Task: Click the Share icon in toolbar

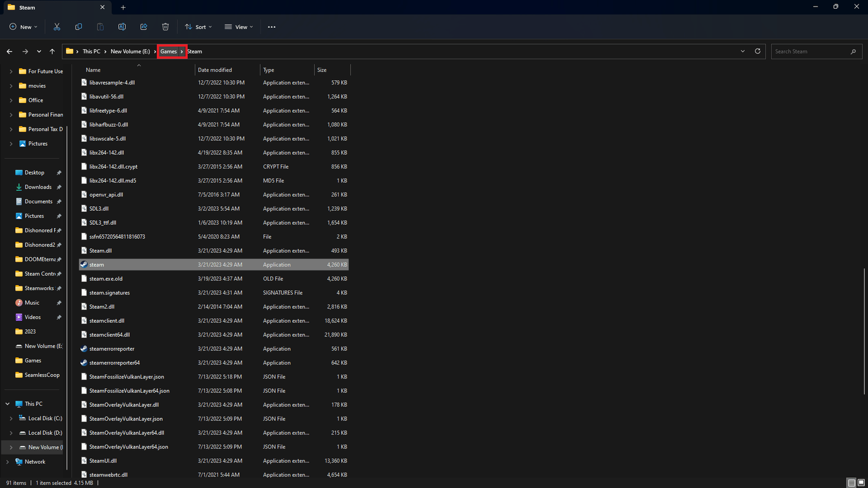Action: tap(144, 27)
